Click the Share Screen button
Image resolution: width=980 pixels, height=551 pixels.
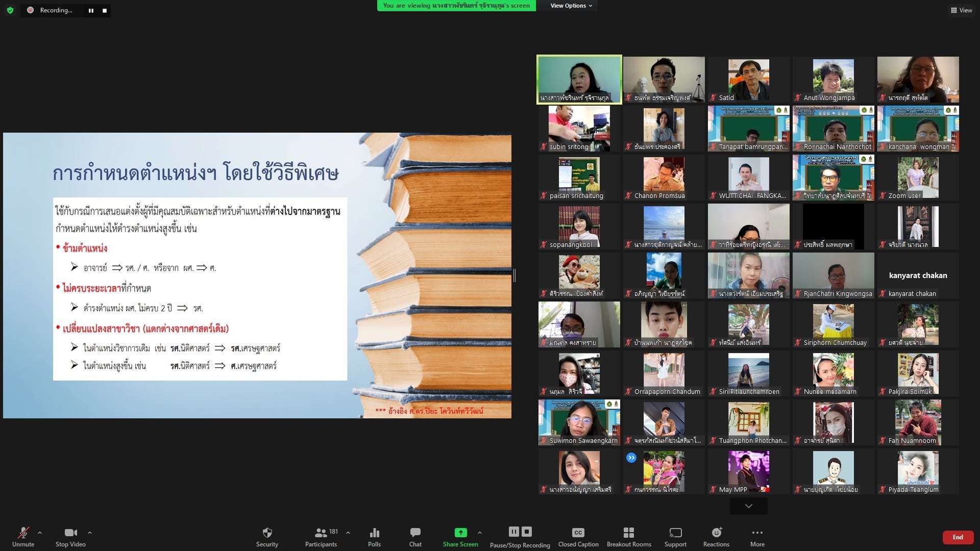click(x=460, y=537)
